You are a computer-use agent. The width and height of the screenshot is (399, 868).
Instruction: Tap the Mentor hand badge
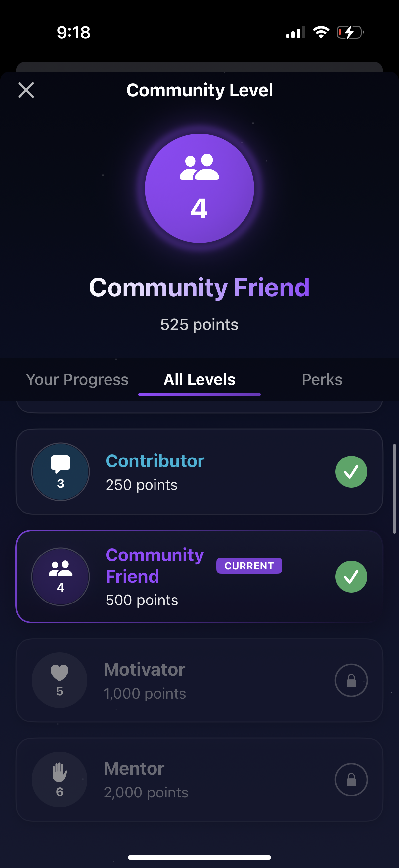[60, 779]
